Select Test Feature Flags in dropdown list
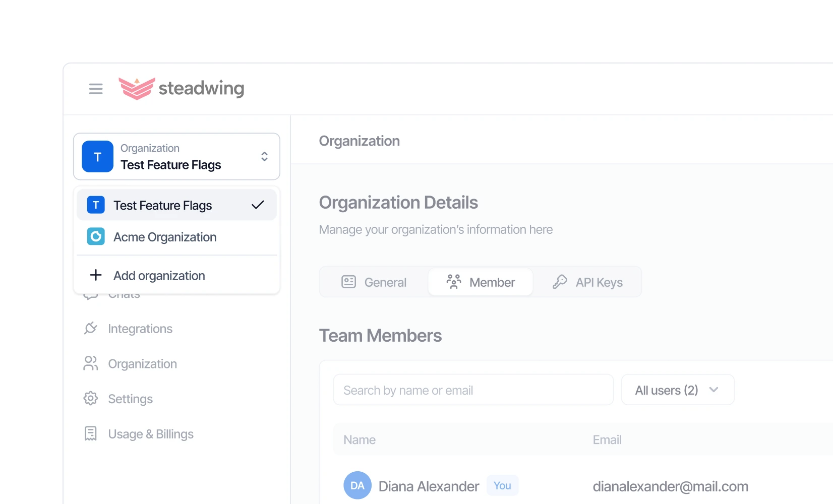 click(x=176, y=205)
